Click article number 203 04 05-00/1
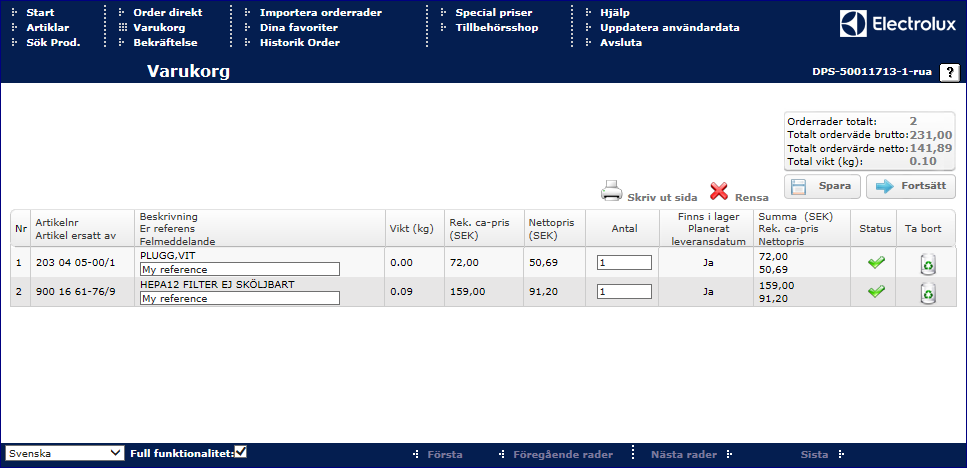Viewport: 967px width, 468px height. [75, 263]
